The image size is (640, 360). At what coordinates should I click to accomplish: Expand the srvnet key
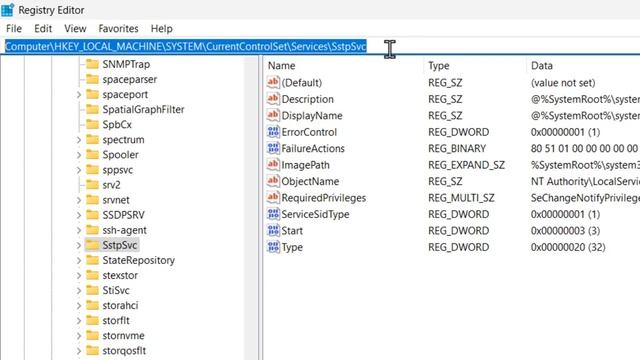coord(79,200)
